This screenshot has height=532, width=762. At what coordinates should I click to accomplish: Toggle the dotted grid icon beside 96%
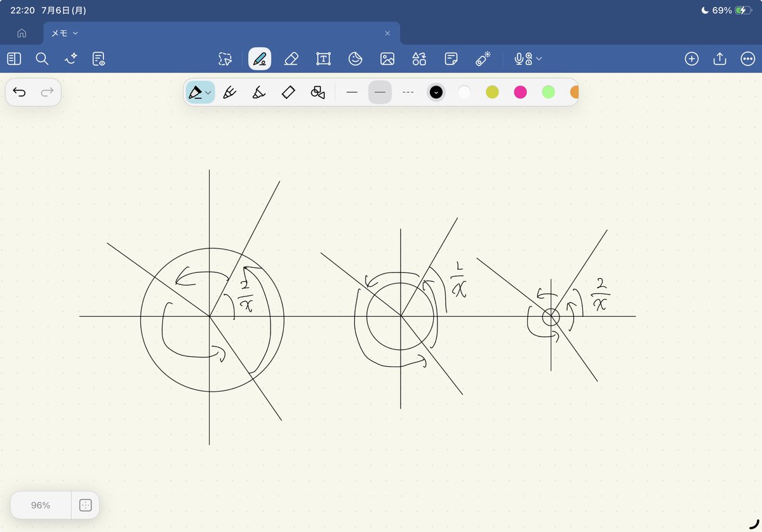click(86, 505)
